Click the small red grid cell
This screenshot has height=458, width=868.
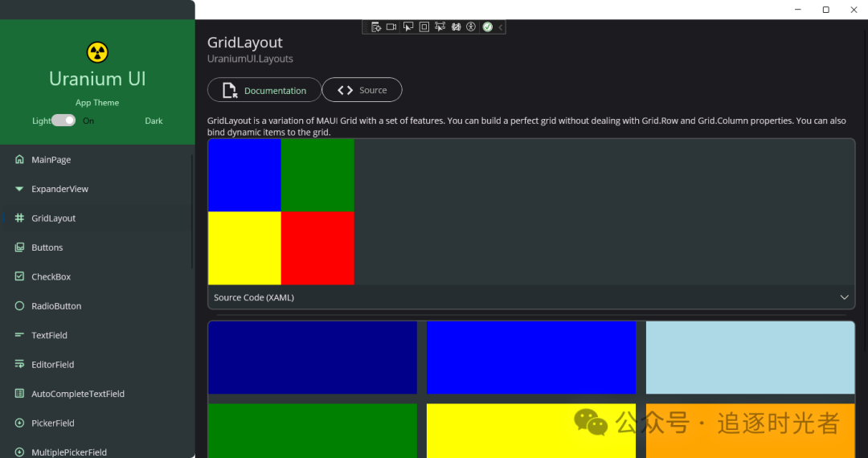pos(317,248)
